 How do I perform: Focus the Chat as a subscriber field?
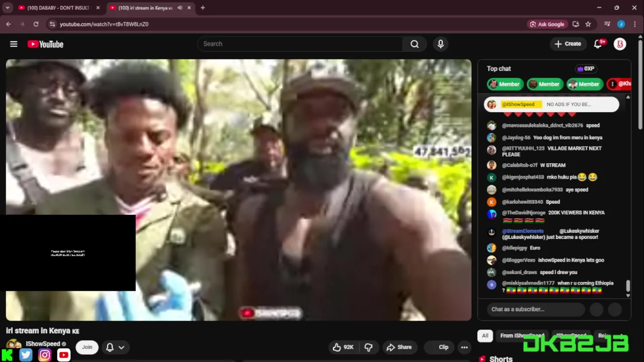pyautogui.click(x=535, y=309)
